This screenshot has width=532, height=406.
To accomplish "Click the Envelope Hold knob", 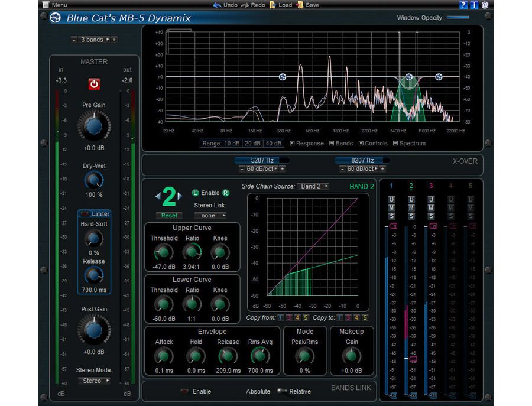I will tap(196, 356).
